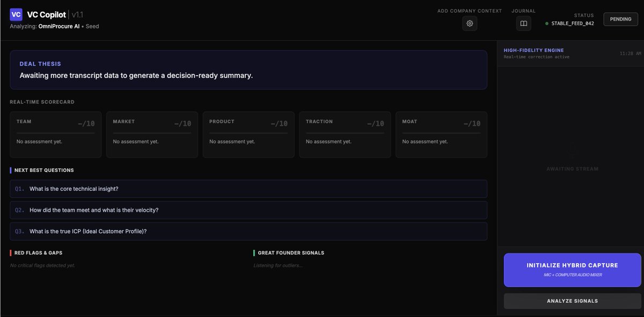Click 'No critical flags detected yet' text
Image resolution: width=644 pixels, height=317 pixels.
pos(42,265)
